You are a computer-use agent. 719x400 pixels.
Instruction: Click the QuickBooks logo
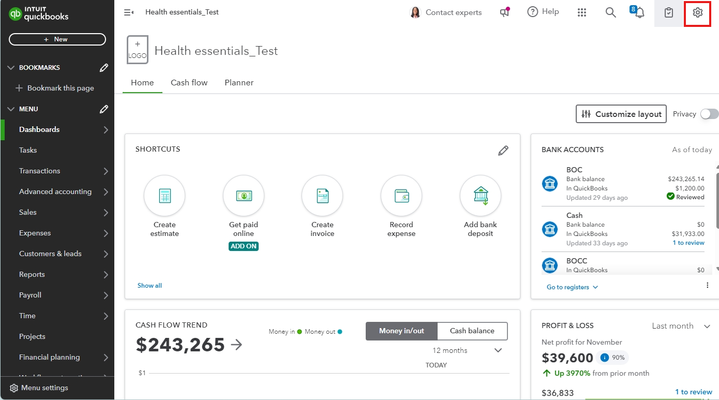pyautogui.click(x=39, y=13)
